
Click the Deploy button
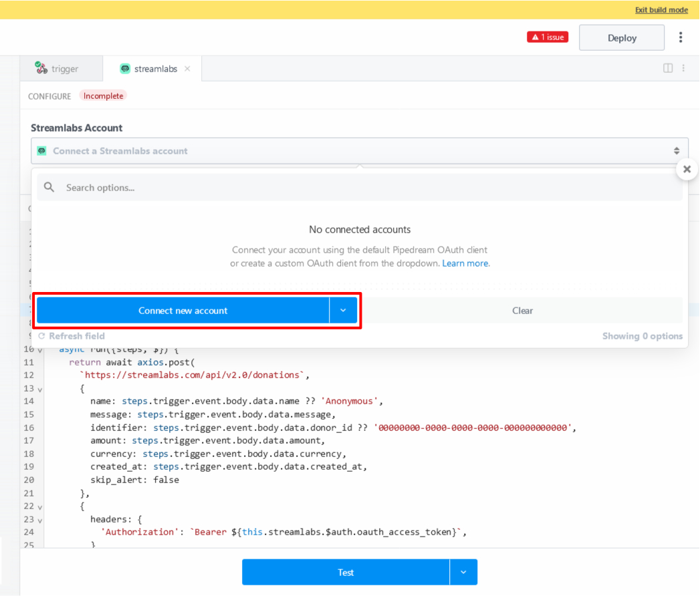(621, 38)
